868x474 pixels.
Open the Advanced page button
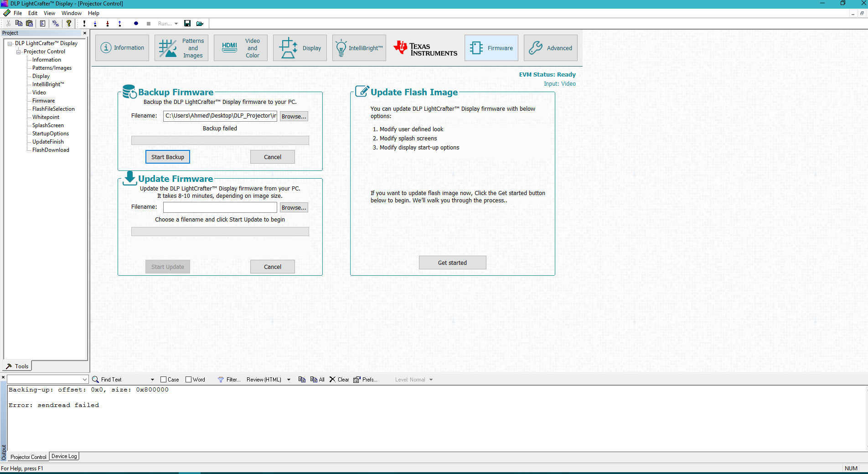click(x=551, y=48)
